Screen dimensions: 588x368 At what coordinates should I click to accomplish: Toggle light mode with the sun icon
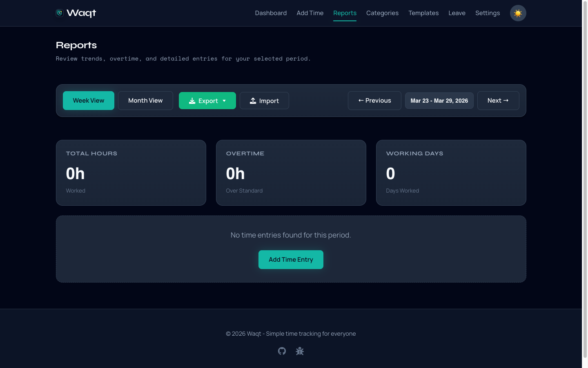click(x=518, y=13)
